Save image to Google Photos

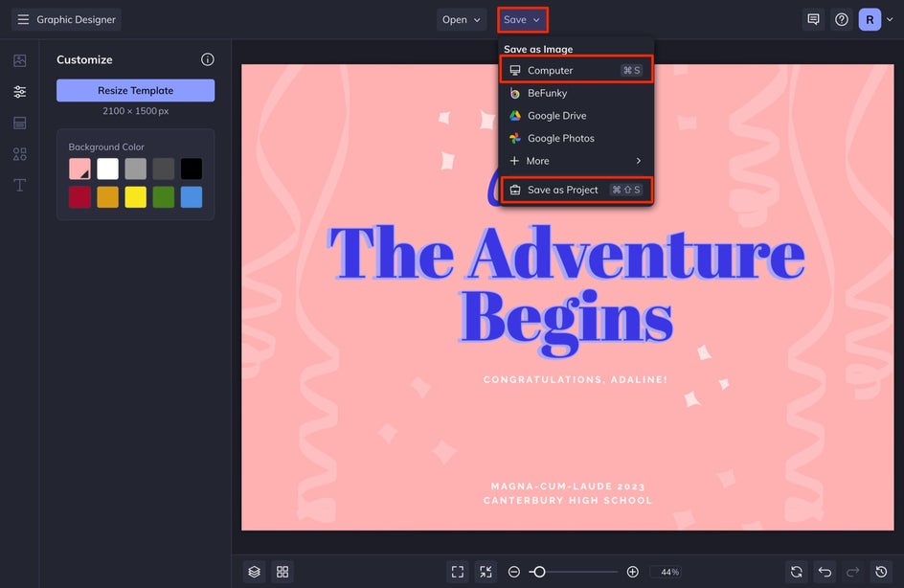pos(576,138)
